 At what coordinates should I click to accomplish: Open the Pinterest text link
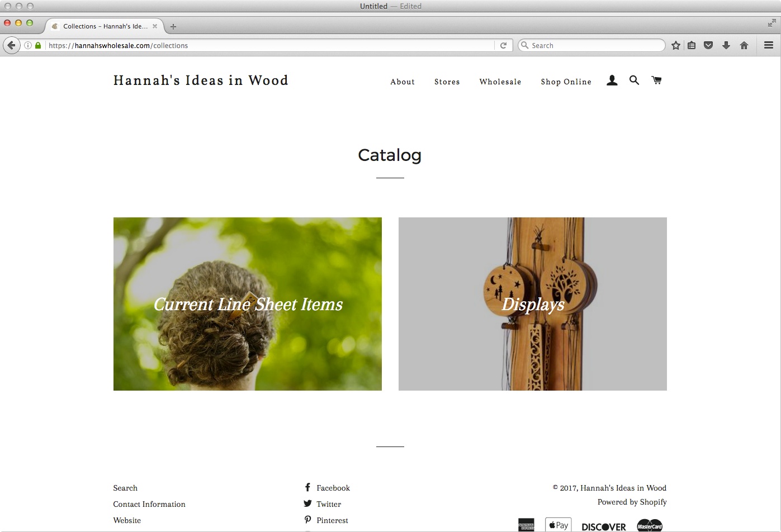click(332, 520)
